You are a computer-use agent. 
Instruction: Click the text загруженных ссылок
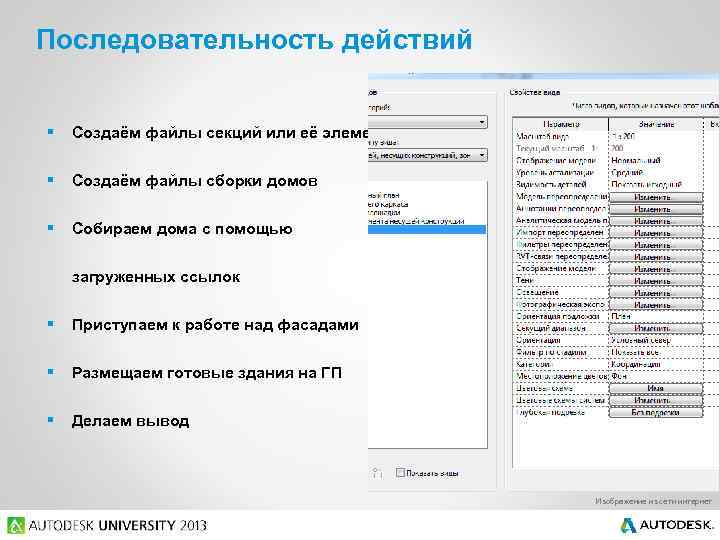(156, 277)
